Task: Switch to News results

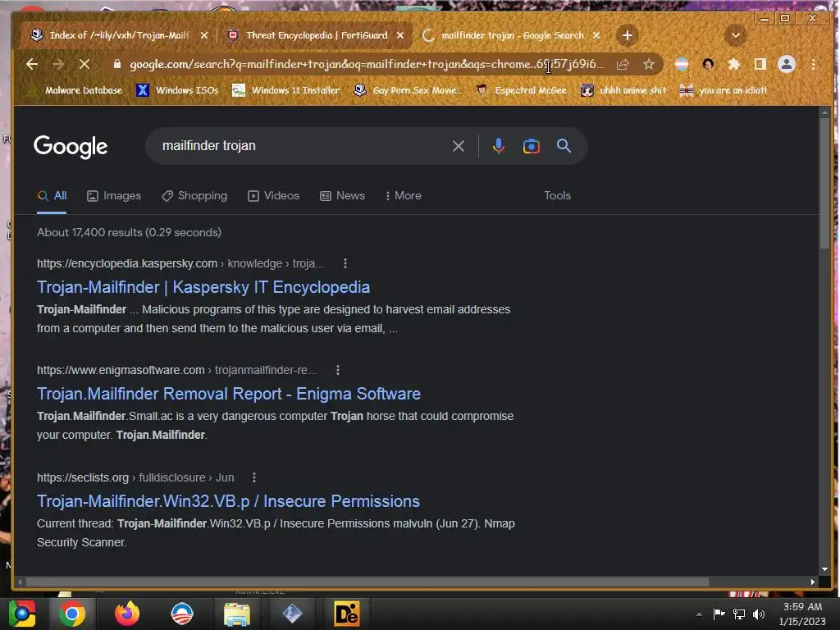Action: pyautogui.click(x=342, y=196)
